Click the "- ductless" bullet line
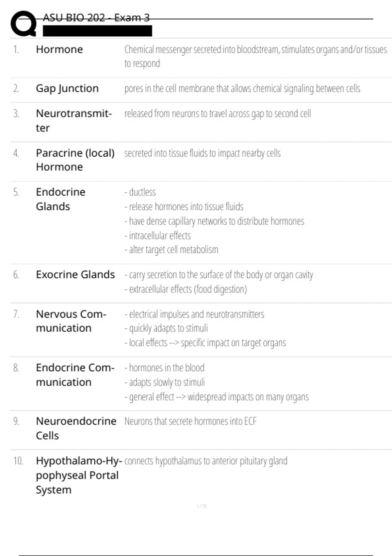The image size is (392, 556). coord(140,192)
